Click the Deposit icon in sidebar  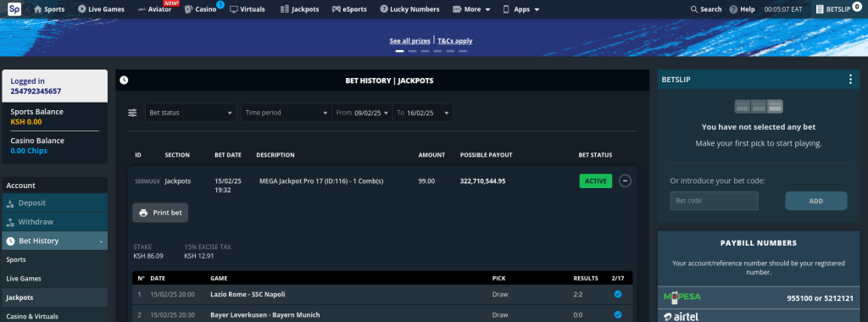[10, 203]
